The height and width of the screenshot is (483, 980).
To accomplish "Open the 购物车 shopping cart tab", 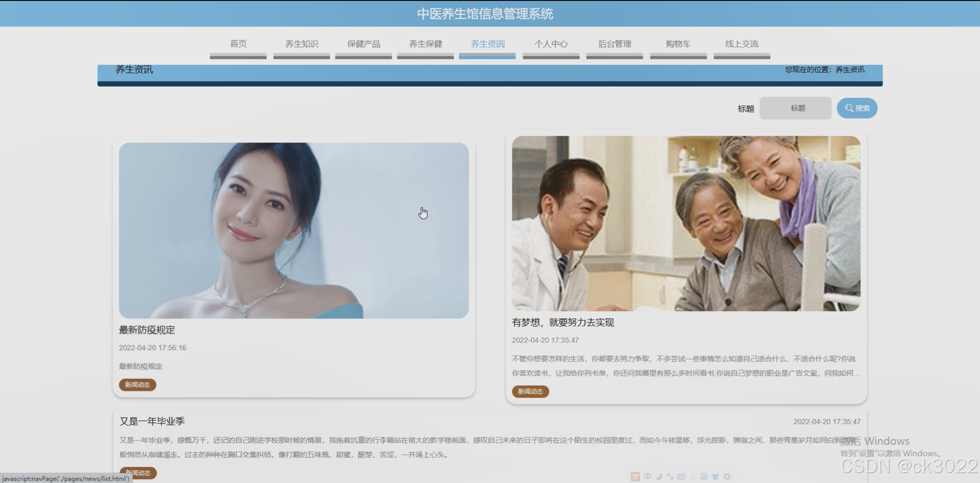I will pos(678,44).
